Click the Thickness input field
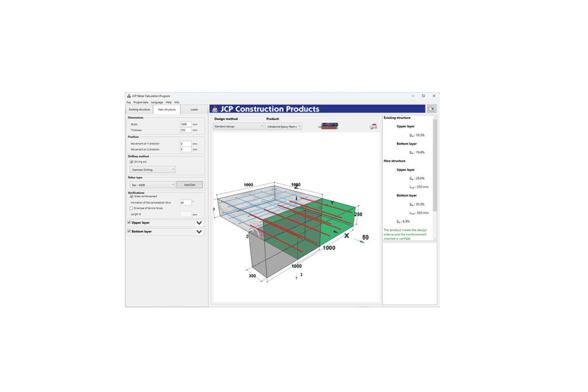Viewport: 588px width, 392px height. 185,130
